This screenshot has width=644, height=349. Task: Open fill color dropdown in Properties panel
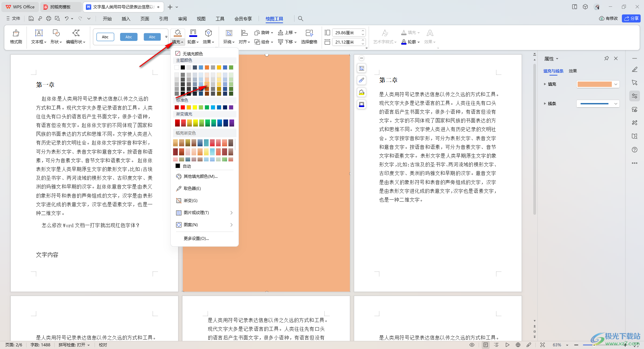point(616,84)
